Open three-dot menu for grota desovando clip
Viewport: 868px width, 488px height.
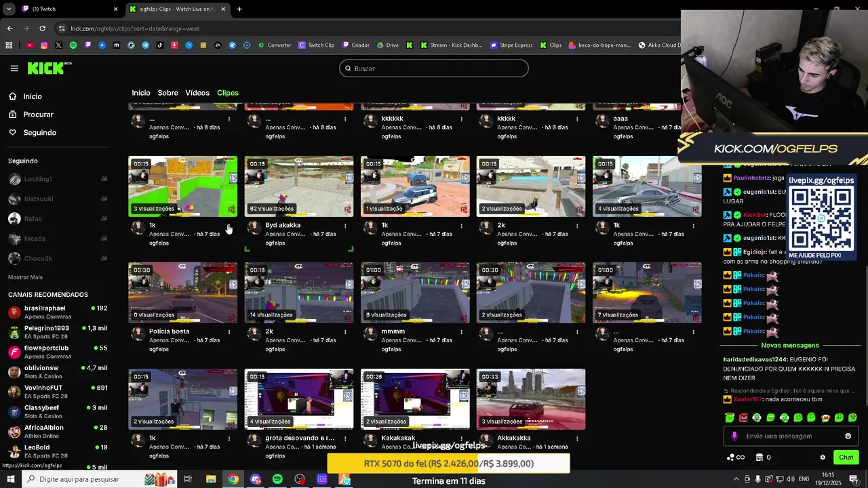click(x=345, y=439)
